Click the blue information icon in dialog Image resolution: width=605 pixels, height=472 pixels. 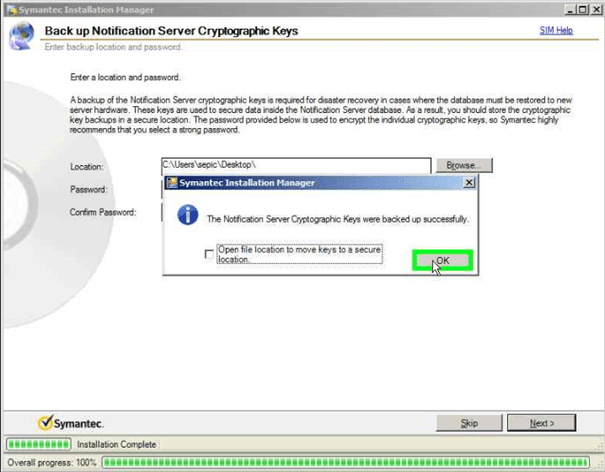coord(187,215)
